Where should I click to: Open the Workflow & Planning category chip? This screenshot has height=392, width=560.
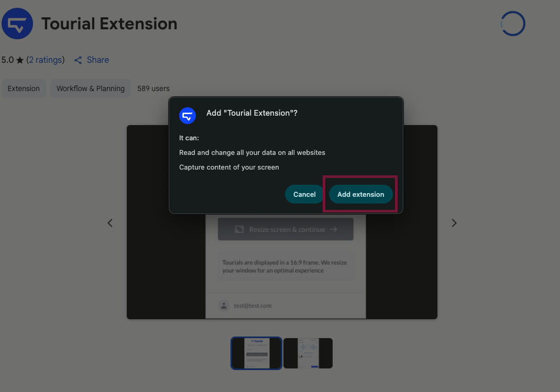91,88
